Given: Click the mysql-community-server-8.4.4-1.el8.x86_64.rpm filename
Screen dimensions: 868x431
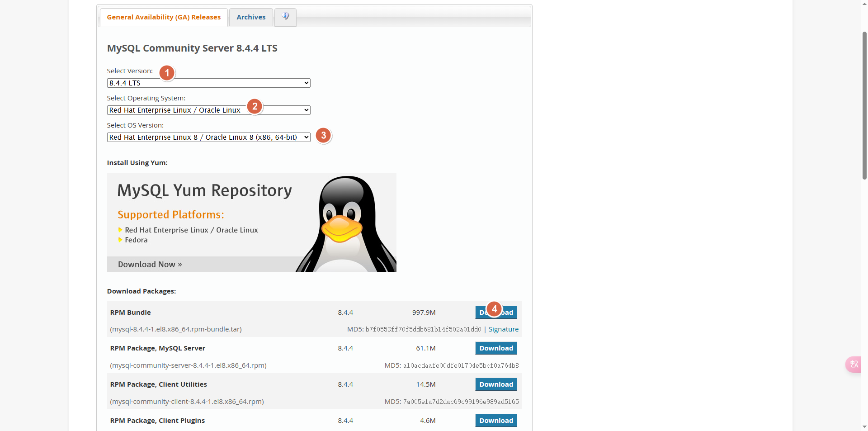Looking at the screenshot, I should [188, 365].
